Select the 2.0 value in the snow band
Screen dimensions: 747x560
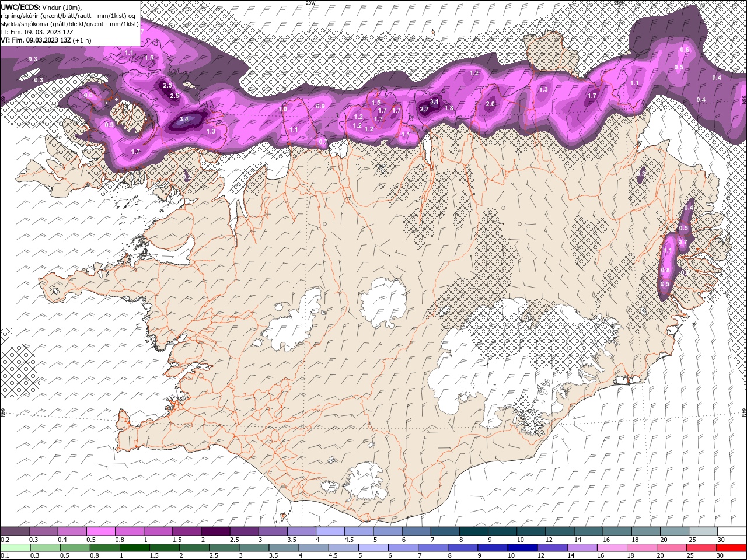pyautogui.click(x=490, y=104)
